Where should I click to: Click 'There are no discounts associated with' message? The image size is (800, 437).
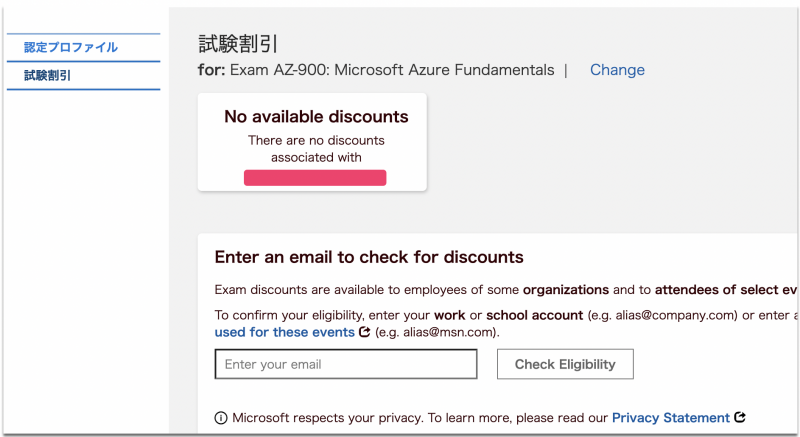pos(316,149)
